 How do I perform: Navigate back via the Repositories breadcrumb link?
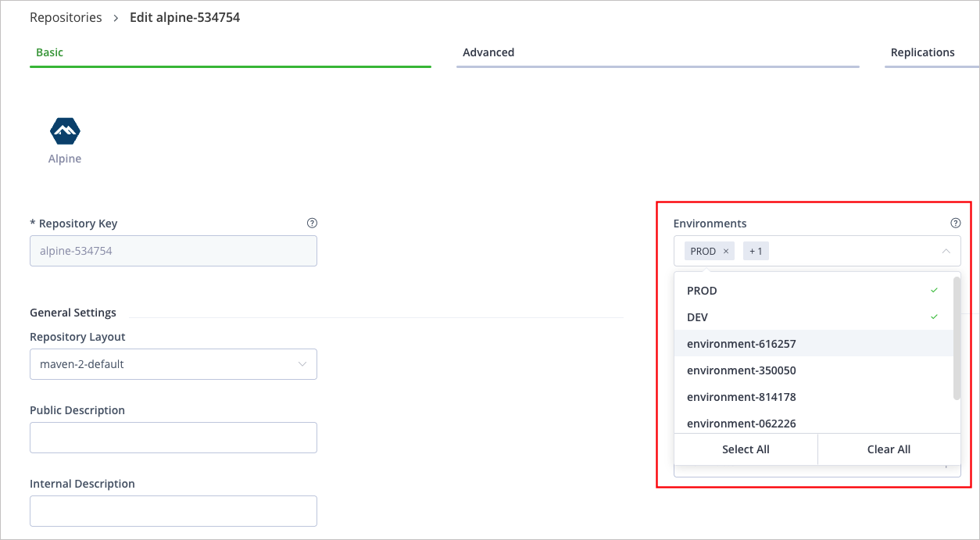tap(66, 16)
